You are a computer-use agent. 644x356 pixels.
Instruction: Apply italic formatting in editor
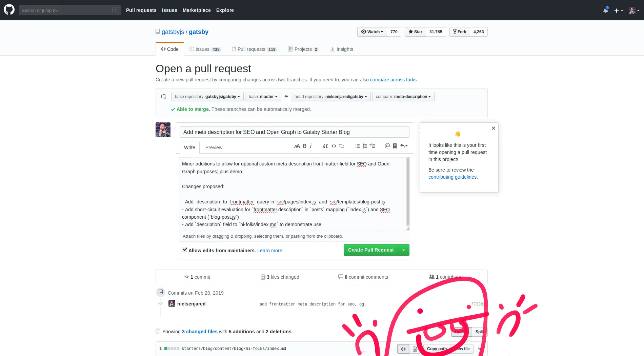pyautogui.click(x=311, y=146)
